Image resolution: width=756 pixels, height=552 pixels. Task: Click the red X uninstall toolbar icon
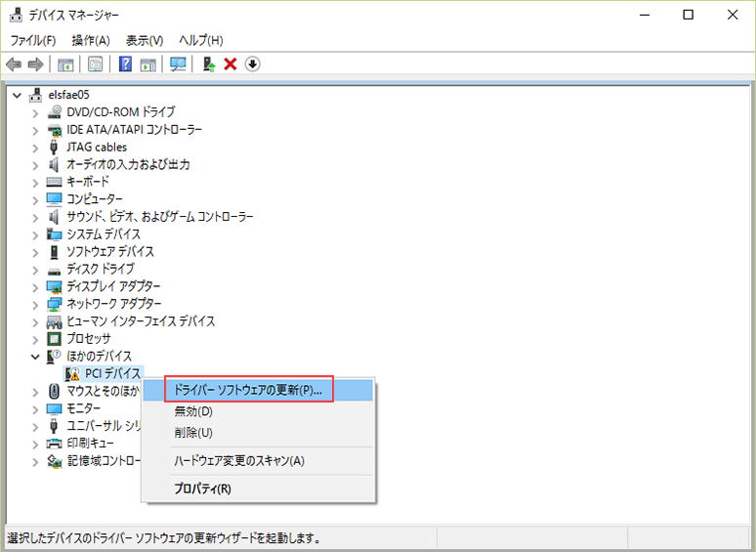(x=230, y=64)
